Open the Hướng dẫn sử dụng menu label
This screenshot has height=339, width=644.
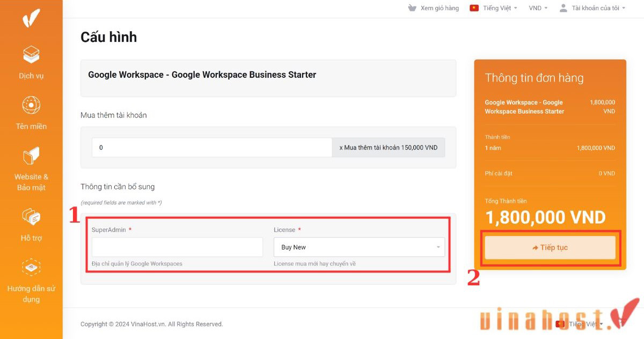click(x=31, y=294)
